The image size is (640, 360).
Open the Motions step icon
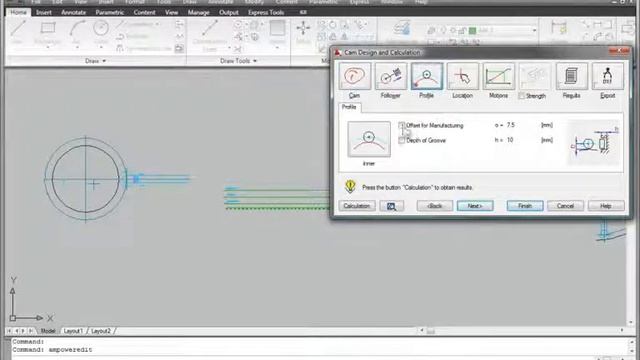click(498, 76)
